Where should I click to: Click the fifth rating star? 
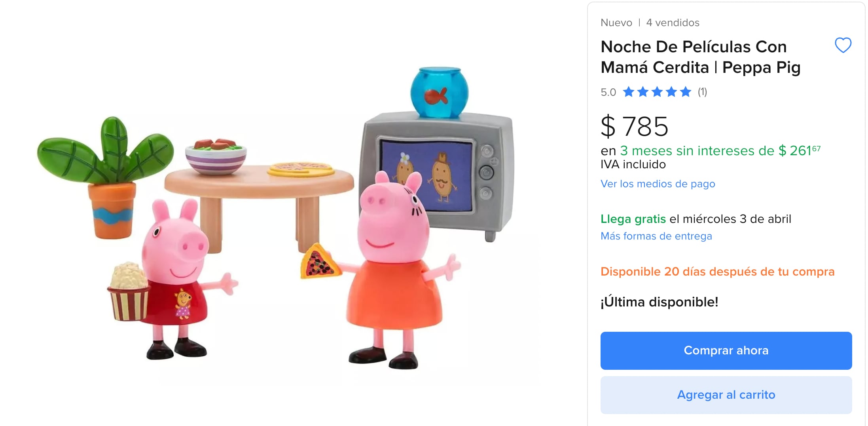[x=685, y=92]
